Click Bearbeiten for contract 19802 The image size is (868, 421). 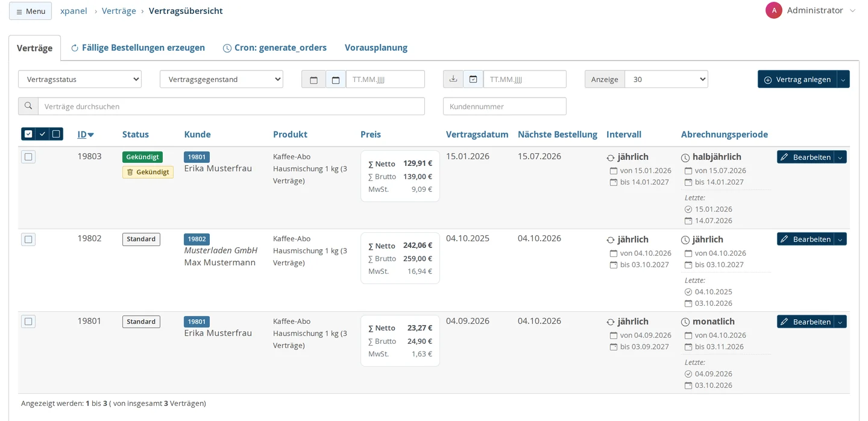[x=805, y=239]
